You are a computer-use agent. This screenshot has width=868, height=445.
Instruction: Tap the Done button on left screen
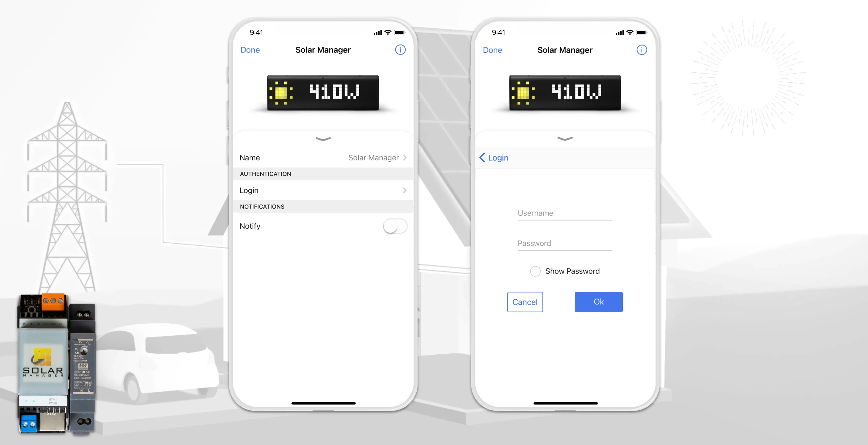point(250,50)
